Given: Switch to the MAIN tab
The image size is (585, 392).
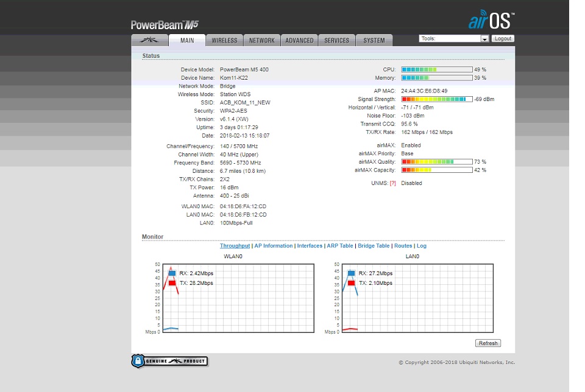Looking at the screenshot, I should pos(187,40).
